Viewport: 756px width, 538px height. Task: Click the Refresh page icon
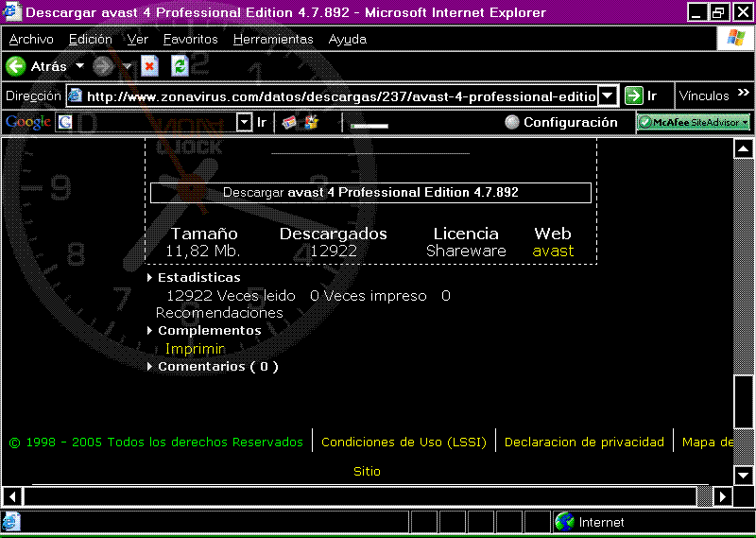pyautogui.click(x=179, y=66)
